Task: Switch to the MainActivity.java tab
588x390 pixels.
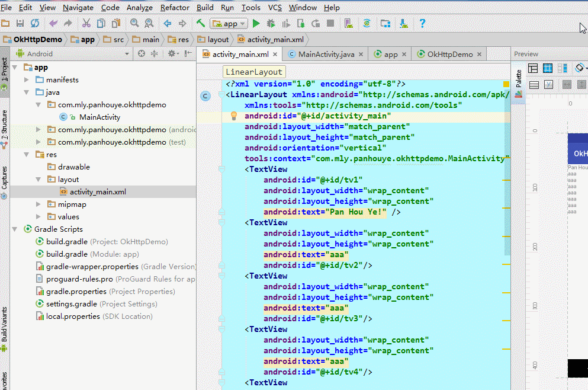Action: (x=326, y=54)
